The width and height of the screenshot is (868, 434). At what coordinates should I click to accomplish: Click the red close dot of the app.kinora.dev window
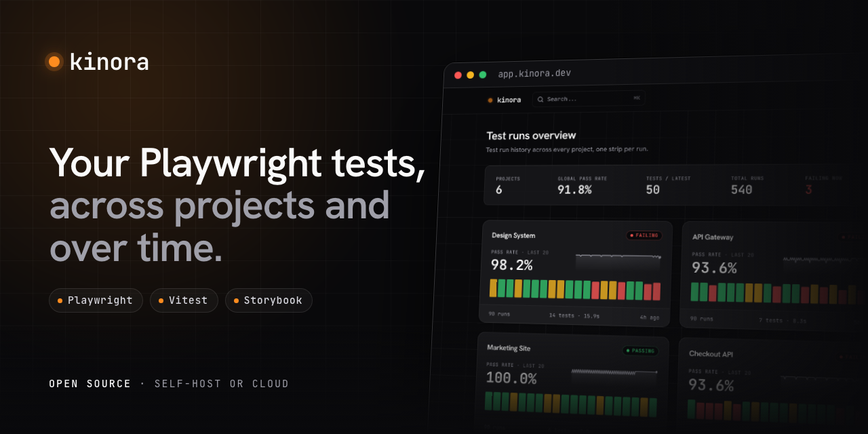point(458,75)
